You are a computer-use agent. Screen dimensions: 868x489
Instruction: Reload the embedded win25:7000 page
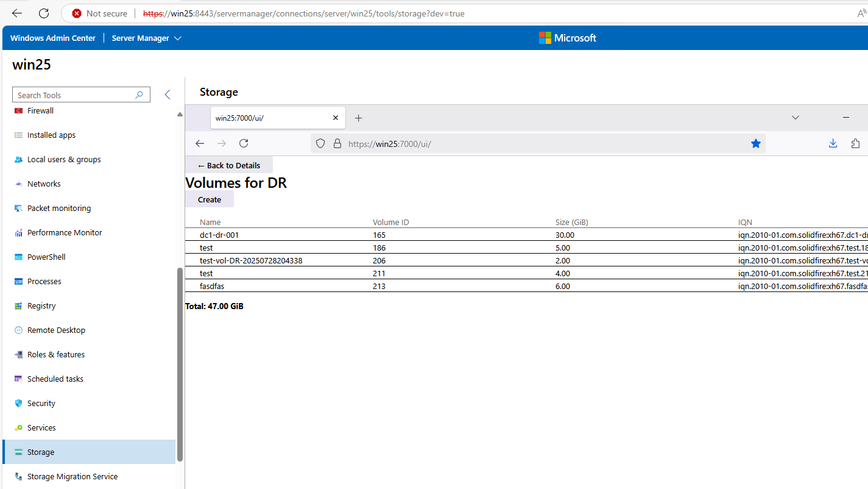pyautogui.click(x=244, y=143)
